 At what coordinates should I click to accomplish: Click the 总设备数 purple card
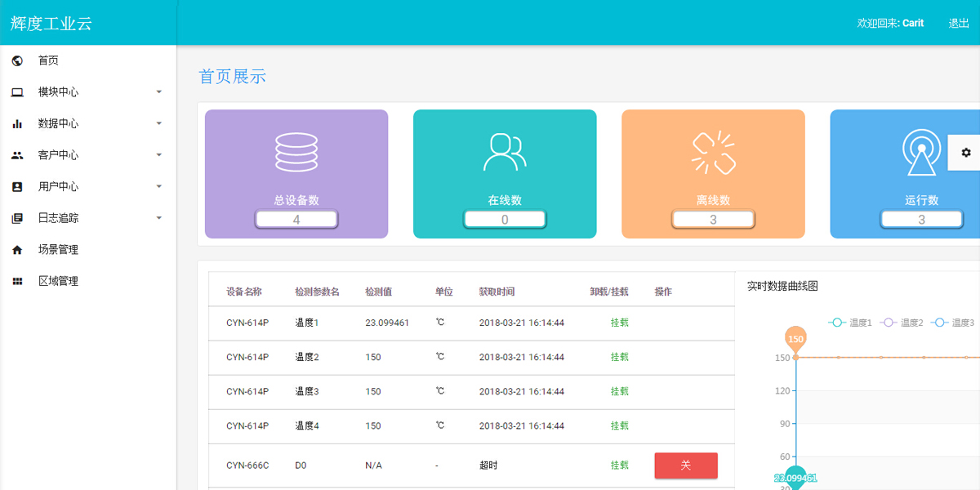pyautogui.click(x=296, y=174)
